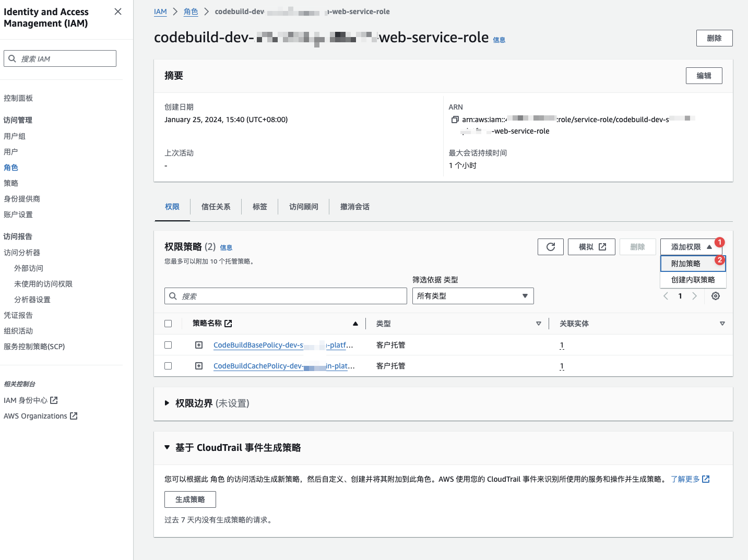Open external link icon for IAM 身份中心
This screenshot has height=560, width=748.
click(x=54, y=400)
